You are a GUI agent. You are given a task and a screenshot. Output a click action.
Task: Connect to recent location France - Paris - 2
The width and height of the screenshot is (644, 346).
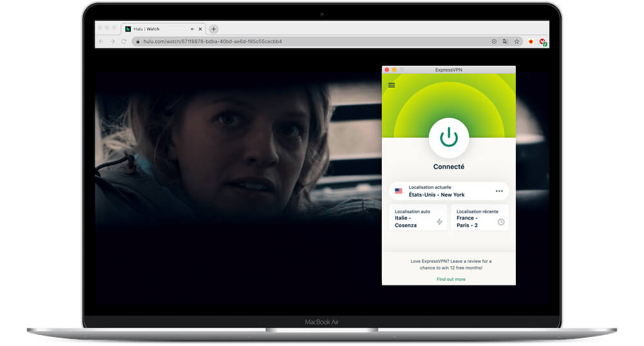click(480, 218)
